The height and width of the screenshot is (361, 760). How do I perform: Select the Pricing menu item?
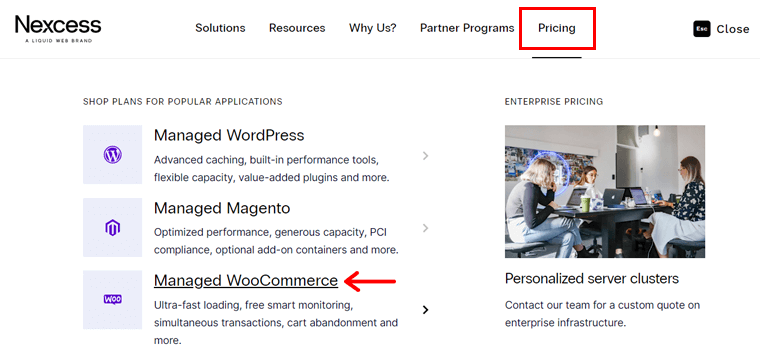[x=556, y=28]
